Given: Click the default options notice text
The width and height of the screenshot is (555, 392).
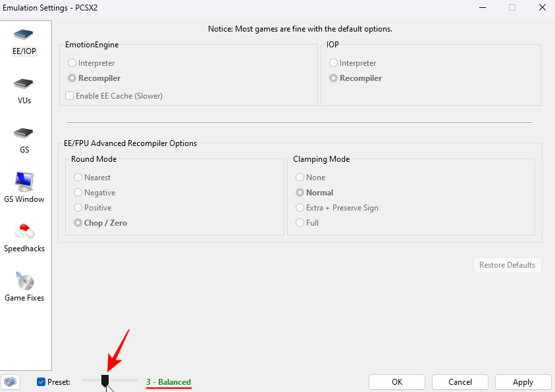Looking at the screenshot, I should pyautogui.click(x=300, y=29).
